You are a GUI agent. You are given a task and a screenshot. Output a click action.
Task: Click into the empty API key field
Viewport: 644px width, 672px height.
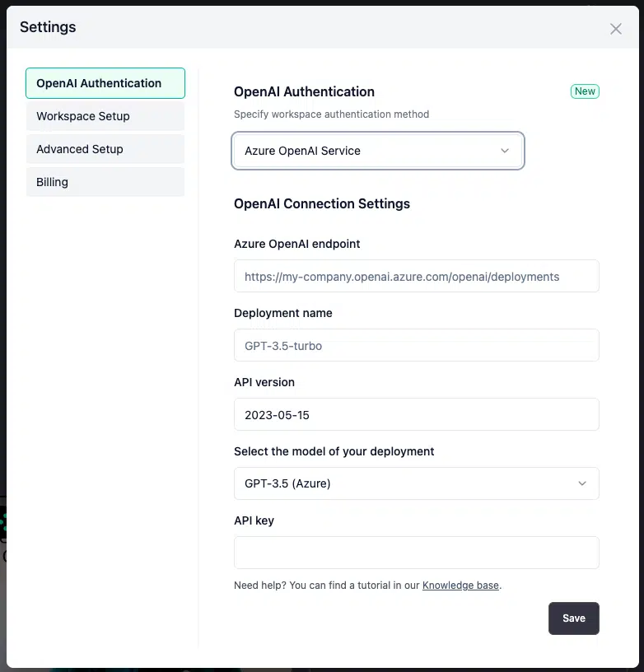coord(417,553)
